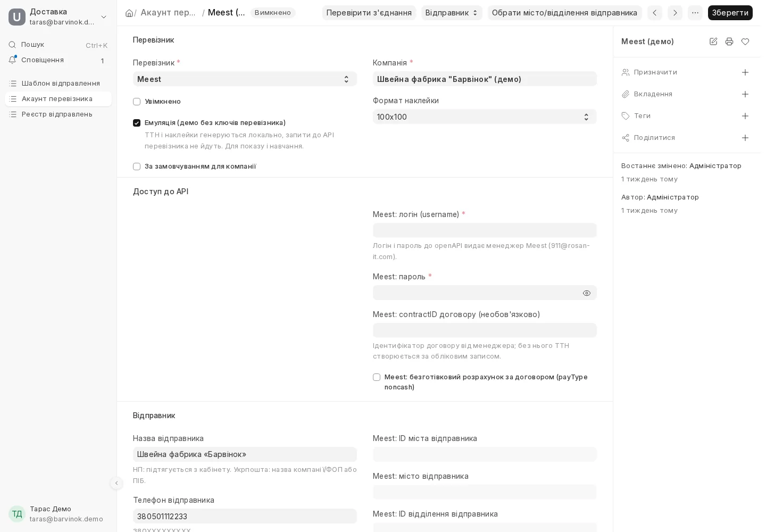Expand the Відправник toolbar dropdown
Image resolution: width=766 pixels, height=532 pixels.
coord(452,13)
